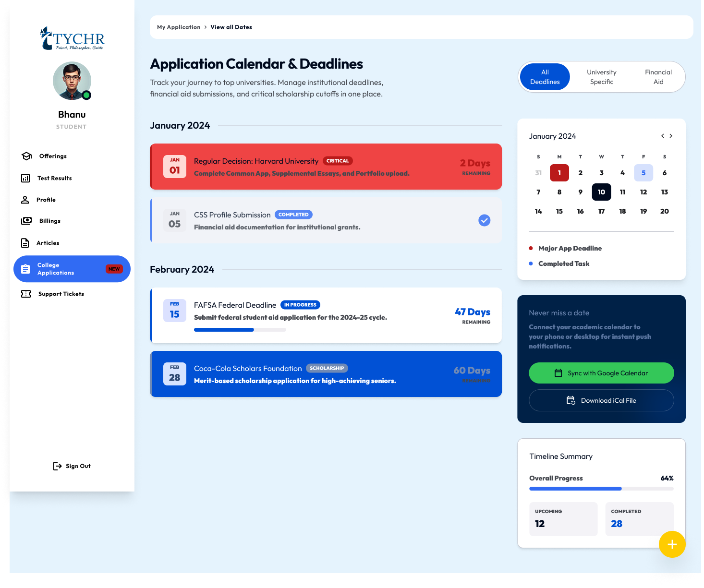This screenshot has width=704, height=588.
Task: Click the Profile person icon
Action: [25, 200]
